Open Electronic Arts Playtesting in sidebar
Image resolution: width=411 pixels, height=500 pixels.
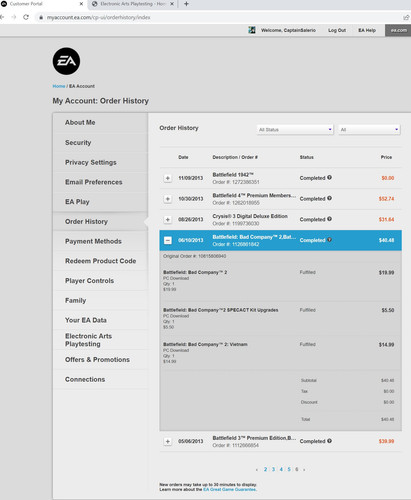(x=100, y=340)
